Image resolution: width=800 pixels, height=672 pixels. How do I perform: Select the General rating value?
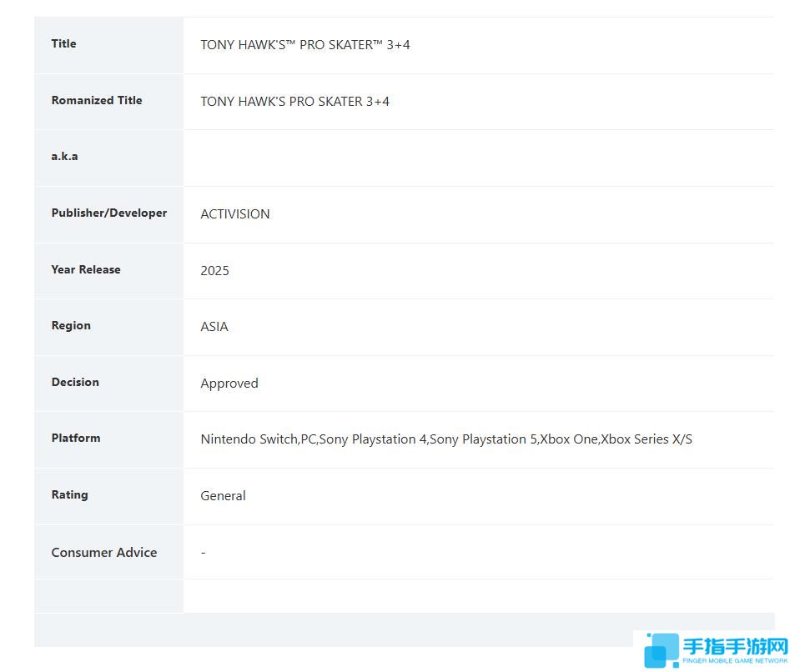pyautogui.click(x=223, y=496)
